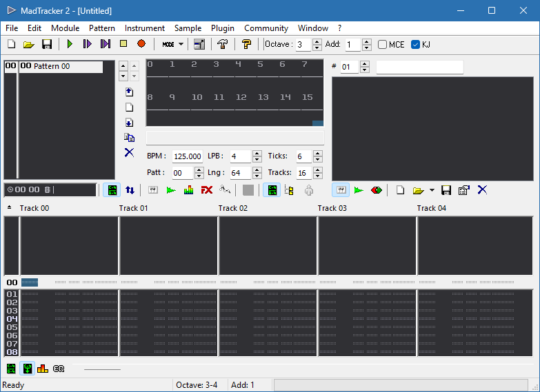Play current pattern with the purple play icon
Viewport: 540px width, 392px height.
pos(87,43)
